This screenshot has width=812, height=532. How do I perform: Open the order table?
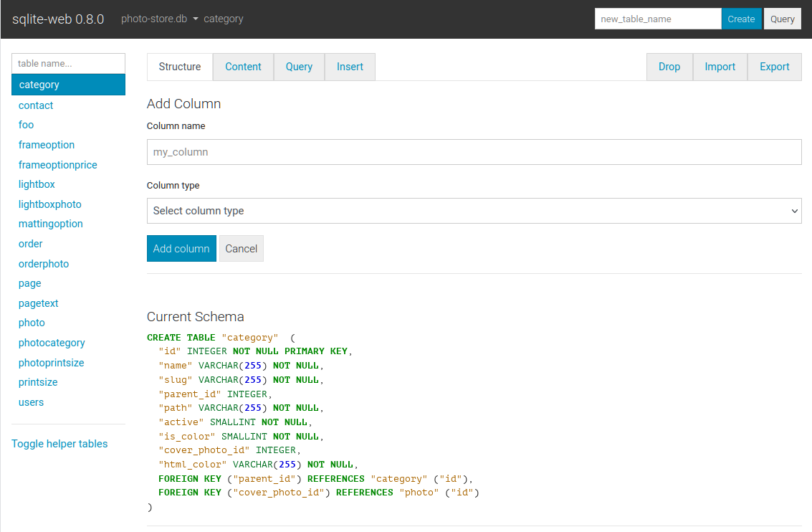[x=31, y=244]
